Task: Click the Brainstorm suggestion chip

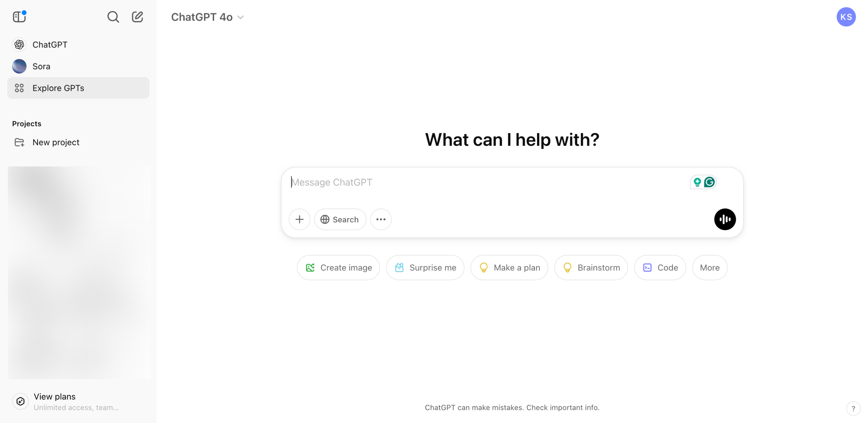Action: 591,267
